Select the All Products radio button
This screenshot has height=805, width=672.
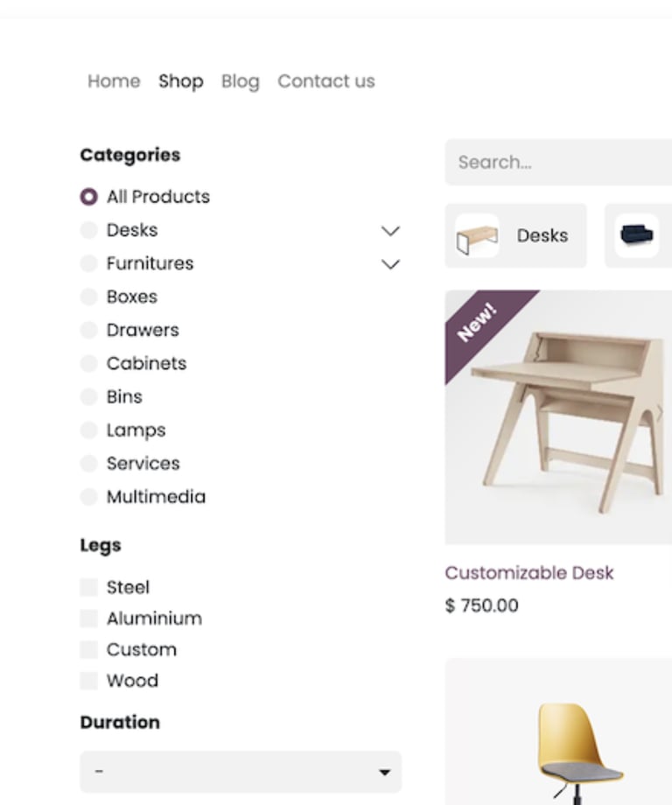(x=89, y=197)
